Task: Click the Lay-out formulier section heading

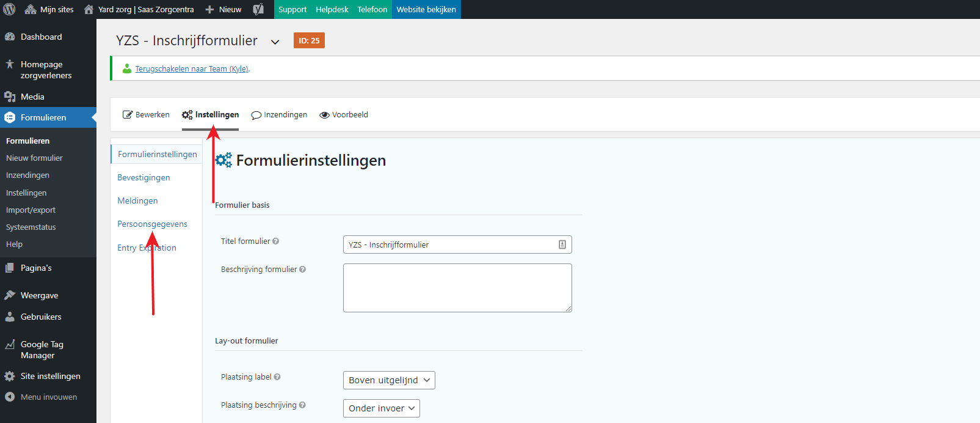Action: 246,341
